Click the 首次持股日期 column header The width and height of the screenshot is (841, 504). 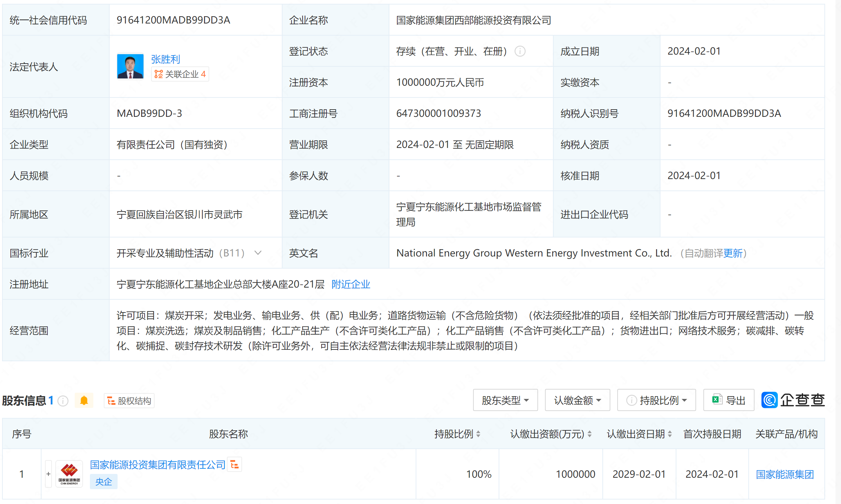(x=712, y=434)
